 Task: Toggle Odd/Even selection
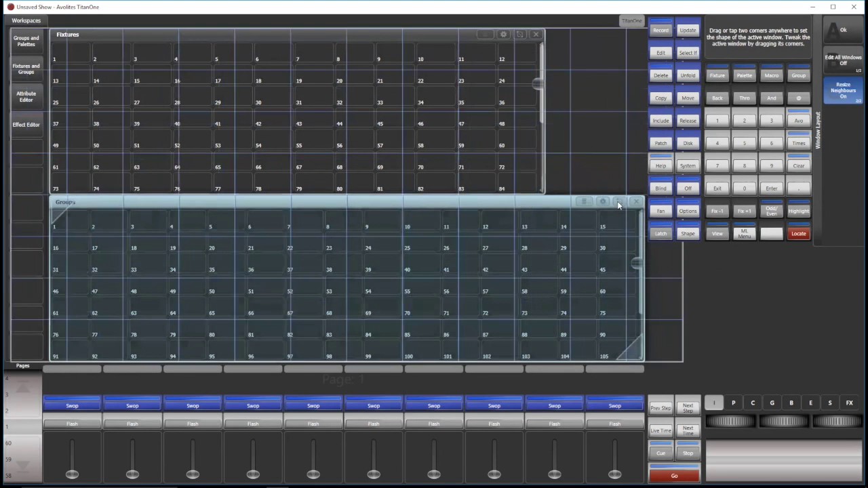coord(771,210)
